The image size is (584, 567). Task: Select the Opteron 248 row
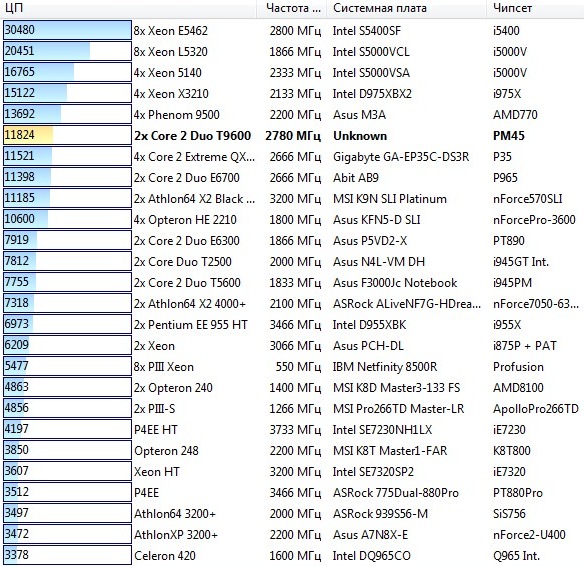point(292,451)
